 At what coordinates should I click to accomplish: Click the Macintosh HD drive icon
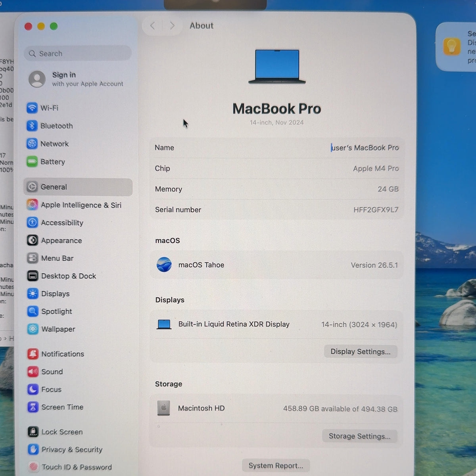coord(163,408)
